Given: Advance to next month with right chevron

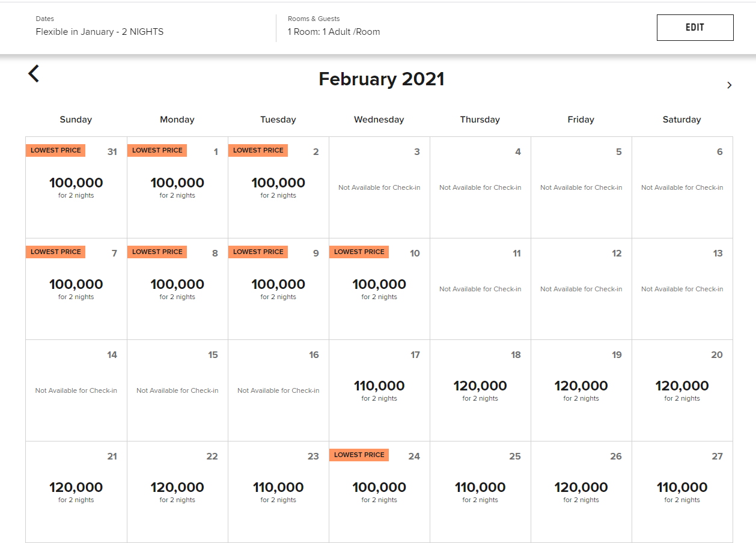Looking at the screenshot, I should click(729, 85).
